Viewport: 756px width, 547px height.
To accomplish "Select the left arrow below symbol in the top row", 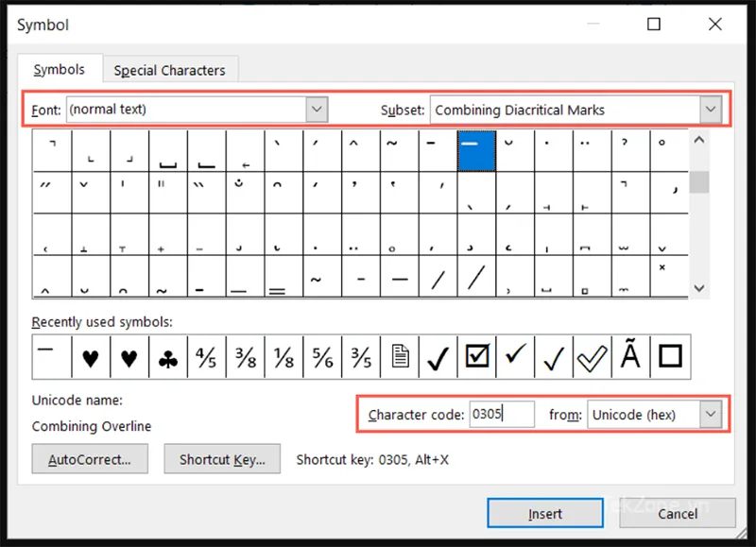I will tap(245, 151).
